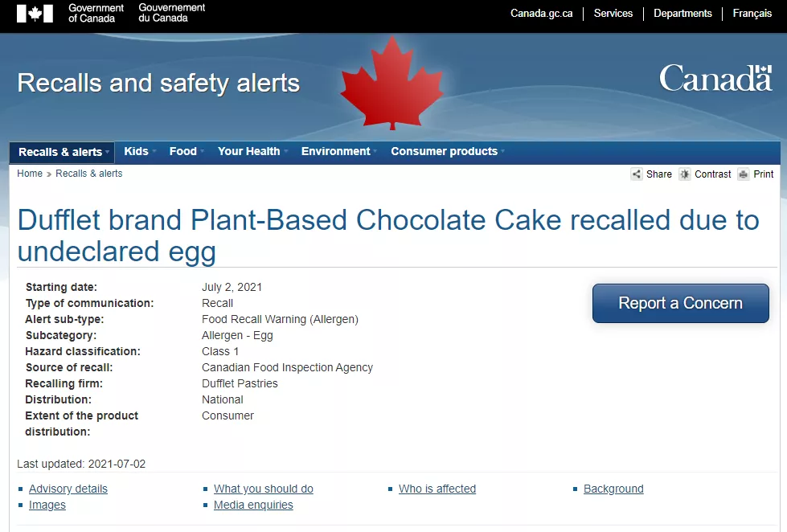Click the red maple leaf banner image
This screenshot has height=532, width=787.
[x=392, y=84]
